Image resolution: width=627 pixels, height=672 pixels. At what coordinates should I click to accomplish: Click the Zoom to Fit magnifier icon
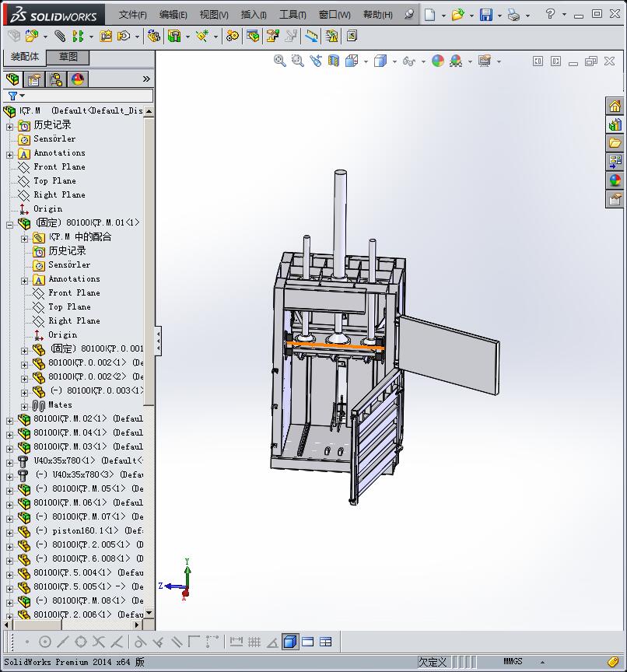coord(279,61)
